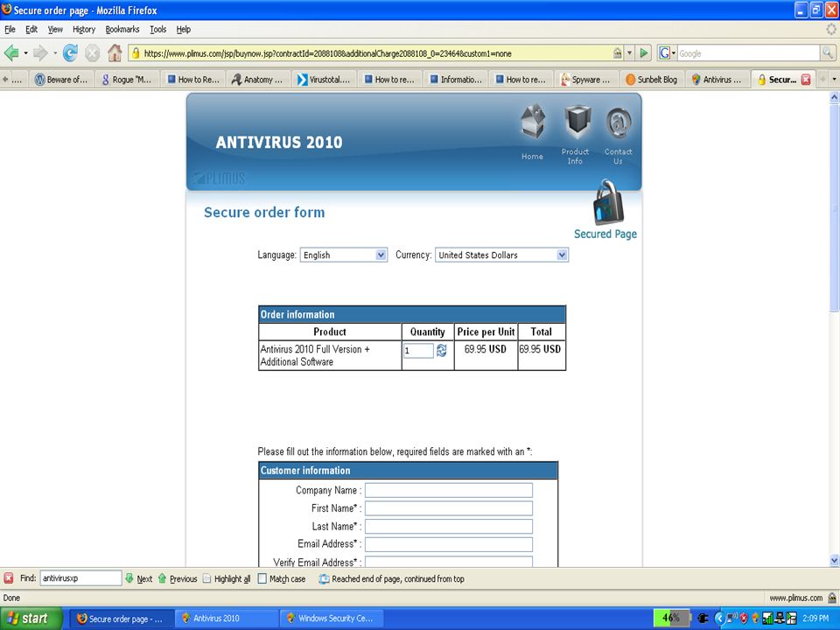The height and width of the screenshot is (630, 840).
Task: Click the Secured Page padlock icon
Action: click(x=608, y=202)
